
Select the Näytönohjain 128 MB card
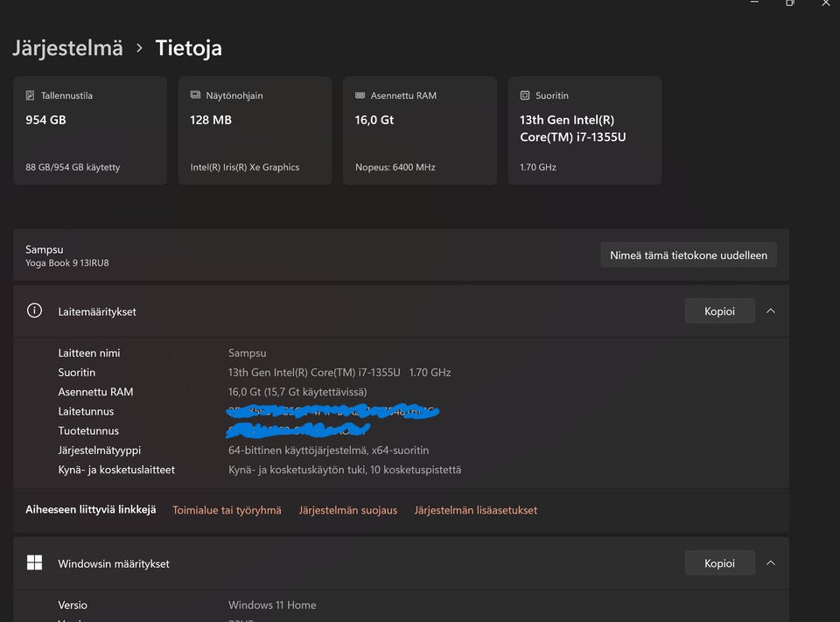click(x=255, y=131)
